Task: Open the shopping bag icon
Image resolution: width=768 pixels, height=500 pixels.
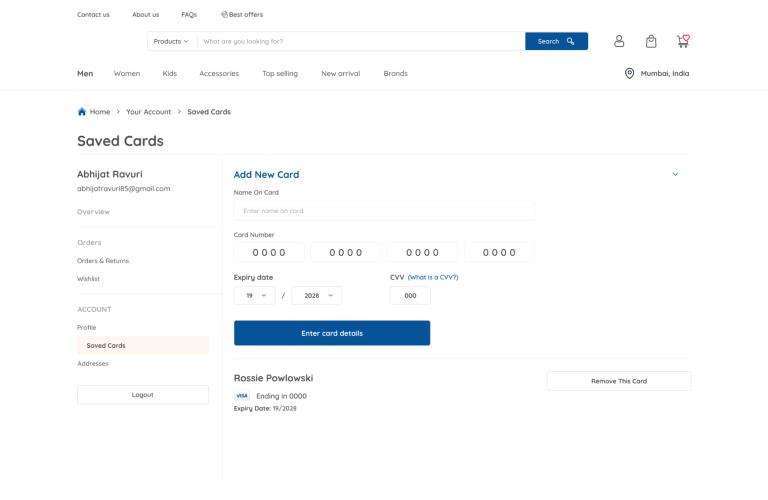Action: (651, 41)
